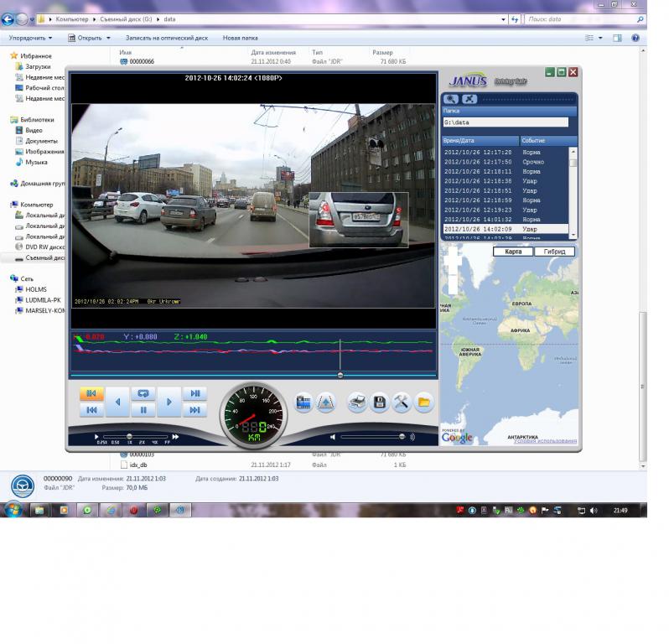Click rear camera picture-in-picture thumbnail
Viewport: 669px width, 644px height.
pos(359,220)
